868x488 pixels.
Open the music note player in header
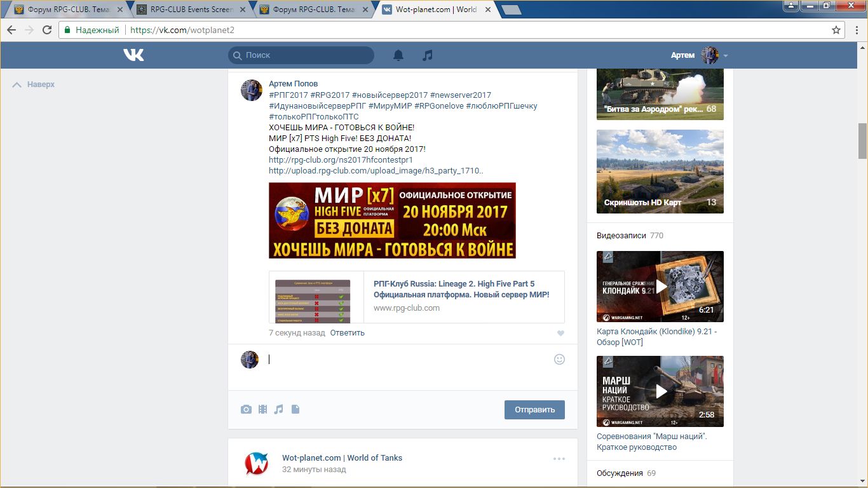point(428,55)
